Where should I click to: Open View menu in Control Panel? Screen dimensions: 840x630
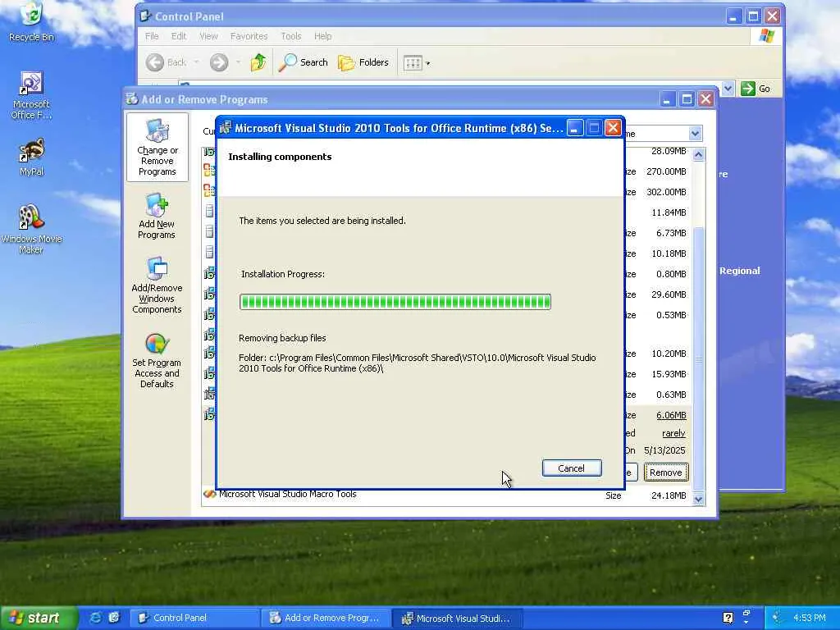208,36
